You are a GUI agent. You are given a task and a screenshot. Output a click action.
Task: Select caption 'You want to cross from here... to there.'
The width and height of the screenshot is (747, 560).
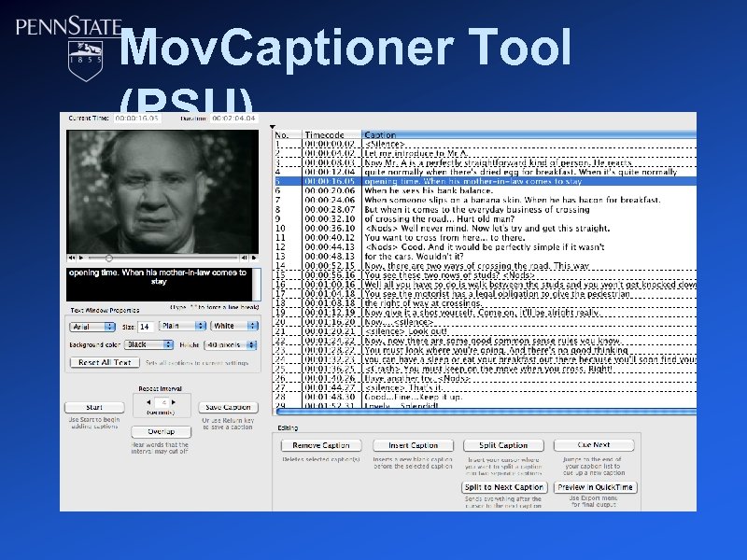point(444,238)
